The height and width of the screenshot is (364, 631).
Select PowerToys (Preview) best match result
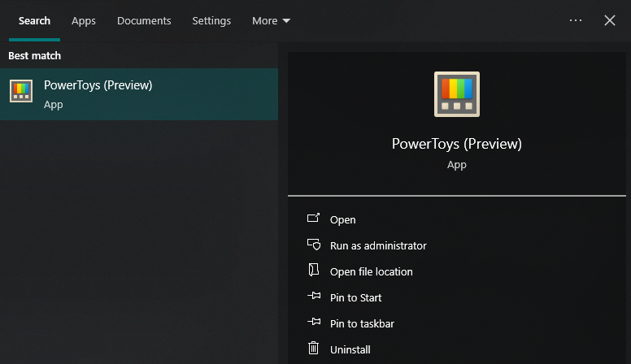(139, 94)
